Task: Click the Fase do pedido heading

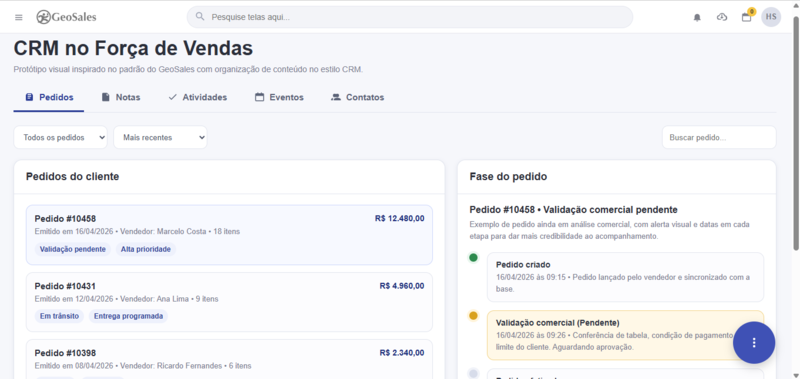Action: [x=508, y=176]
